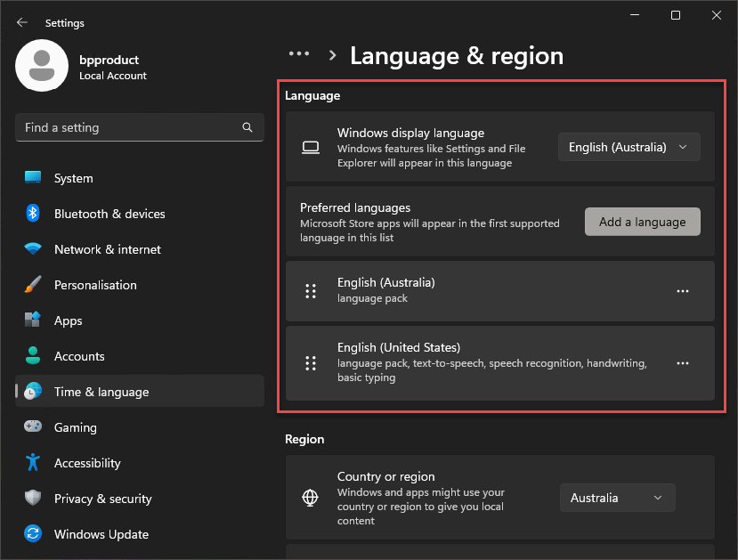Go to Accounts settings

point(140,356)
